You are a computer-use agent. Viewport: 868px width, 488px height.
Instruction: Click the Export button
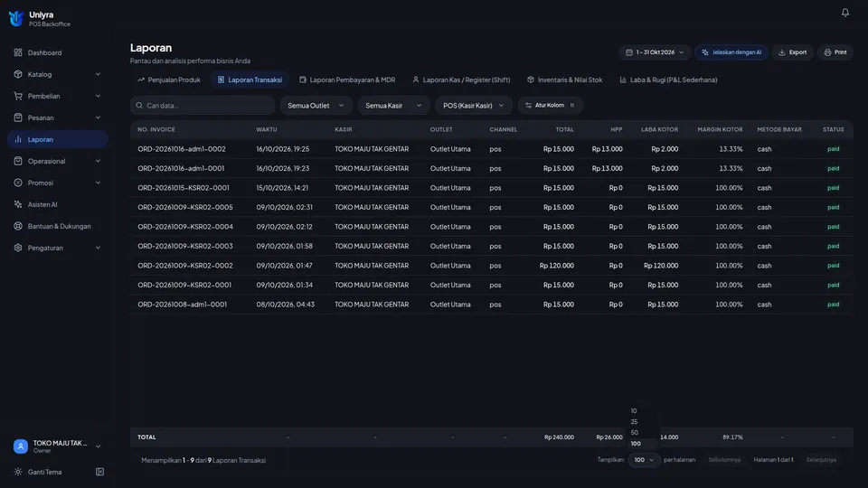click(x=793, y=52)
